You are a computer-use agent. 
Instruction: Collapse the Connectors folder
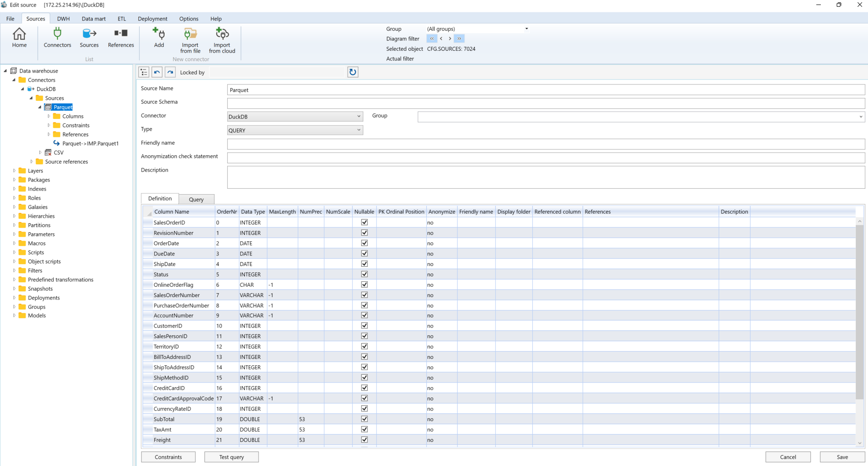coord(14,80)
